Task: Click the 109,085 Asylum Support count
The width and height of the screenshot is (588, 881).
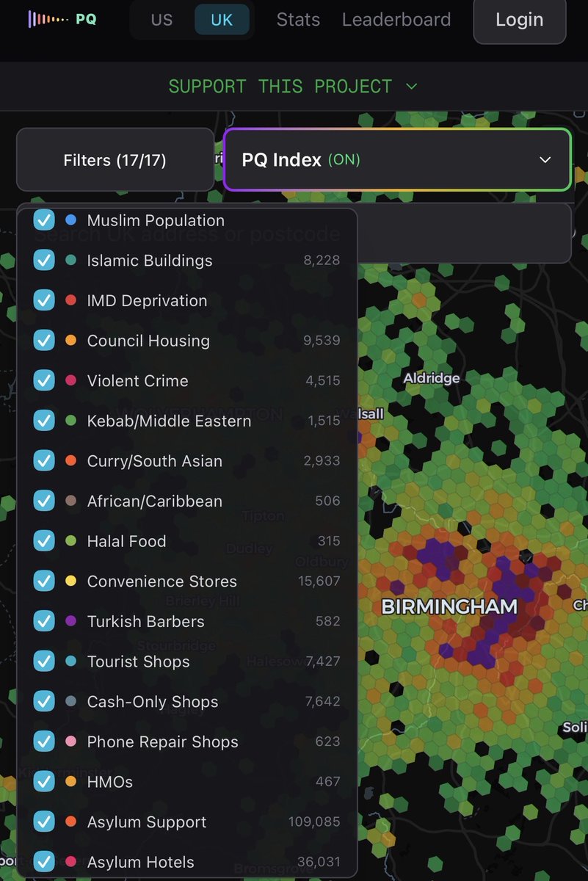Action: coord(314,822)
